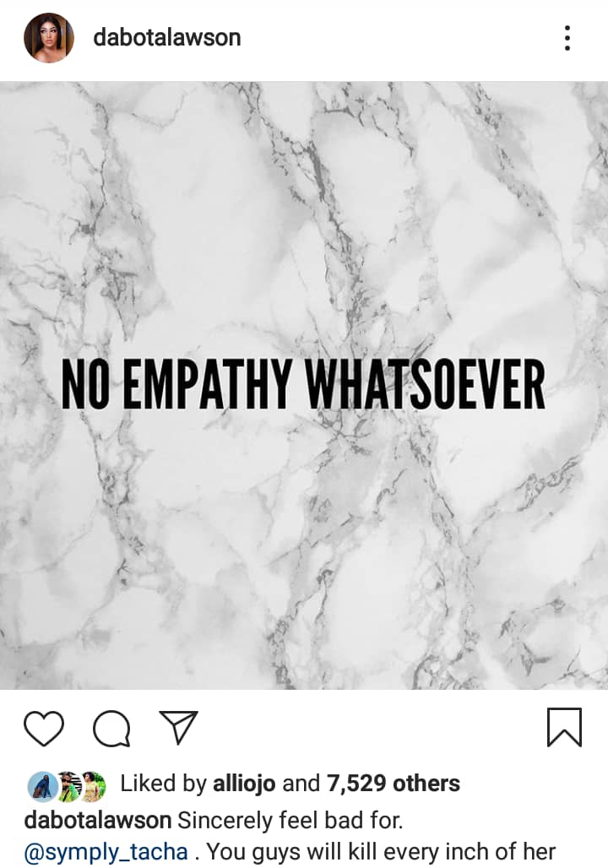The image size is (608, 868).
Task: Tap the 'Liked by' text
Action: (163, 784)
